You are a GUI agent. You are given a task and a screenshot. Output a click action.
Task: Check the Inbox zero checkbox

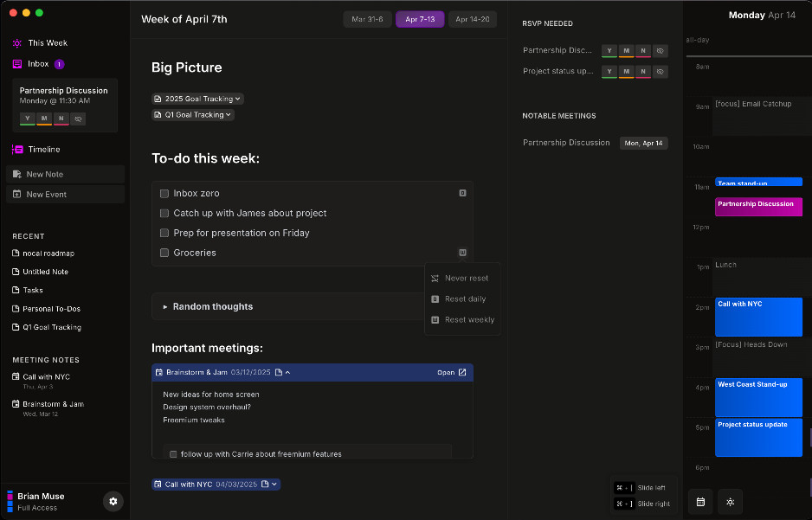164,194
